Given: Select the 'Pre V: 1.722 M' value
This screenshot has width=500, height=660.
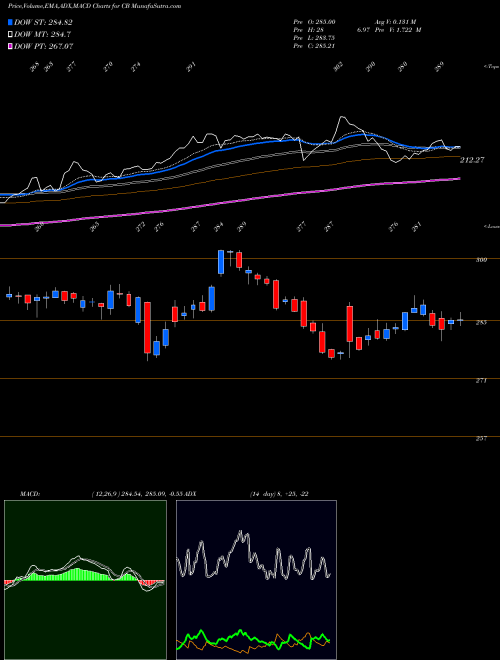Looking at the screenshot, I should coord(397,30).
